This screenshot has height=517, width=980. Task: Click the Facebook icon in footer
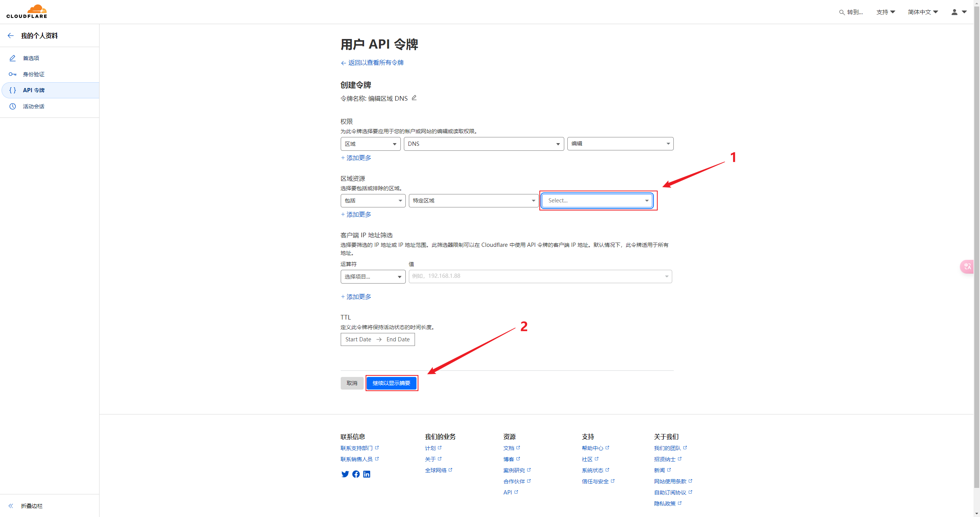point(356,474)
